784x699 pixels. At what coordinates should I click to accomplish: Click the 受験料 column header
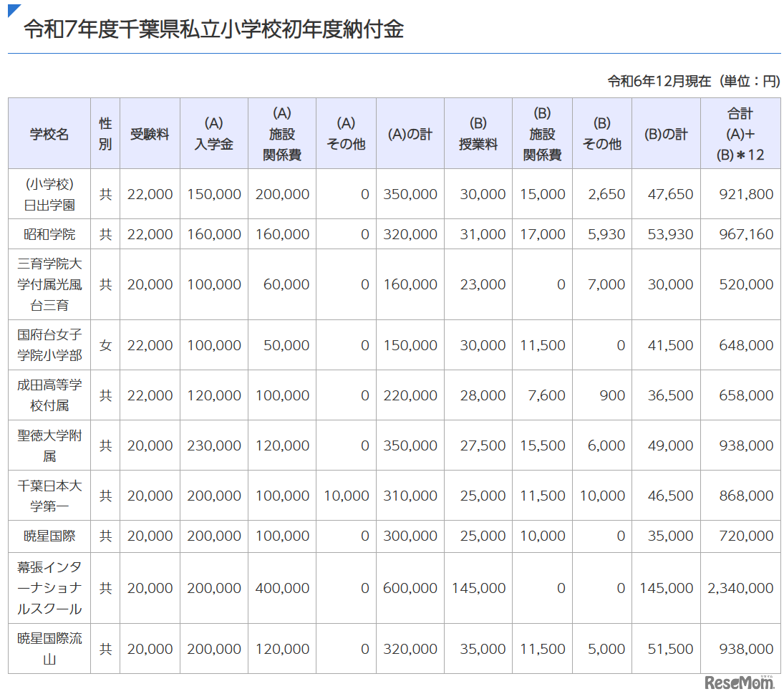150,133
